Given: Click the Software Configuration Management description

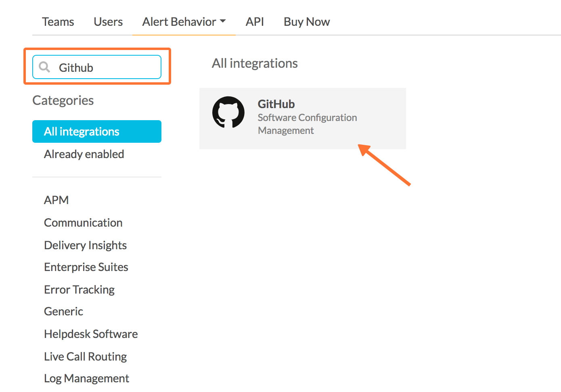Looking at the screenshot, I should (307, 124).
